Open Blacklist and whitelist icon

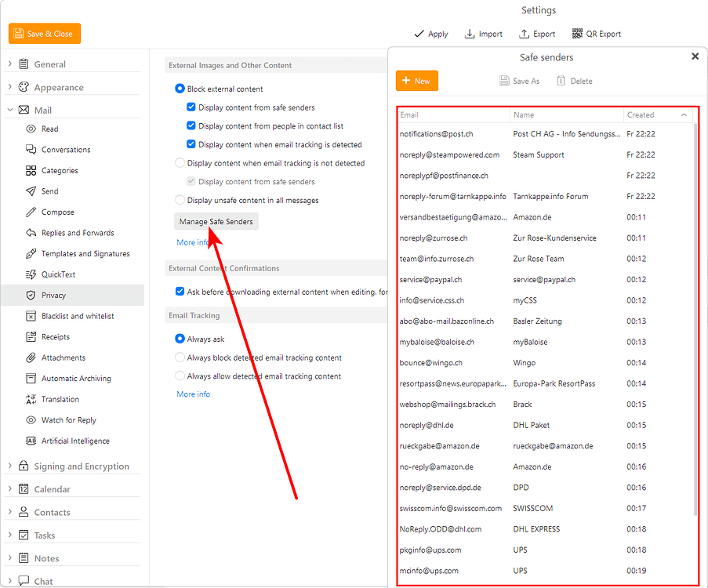click(x=31, y=316)
